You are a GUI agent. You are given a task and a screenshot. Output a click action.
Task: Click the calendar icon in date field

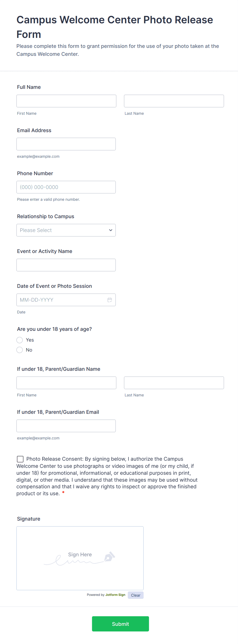110,300
